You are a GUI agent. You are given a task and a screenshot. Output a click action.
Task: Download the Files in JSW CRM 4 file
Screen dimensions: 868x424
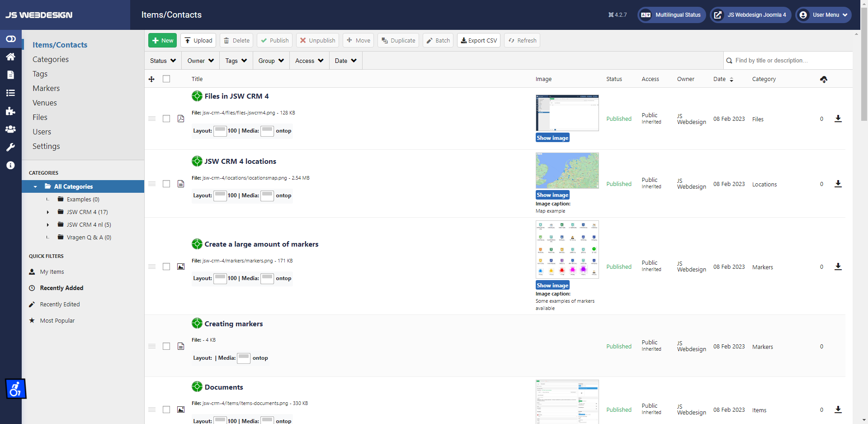click(x=838, y=119)
